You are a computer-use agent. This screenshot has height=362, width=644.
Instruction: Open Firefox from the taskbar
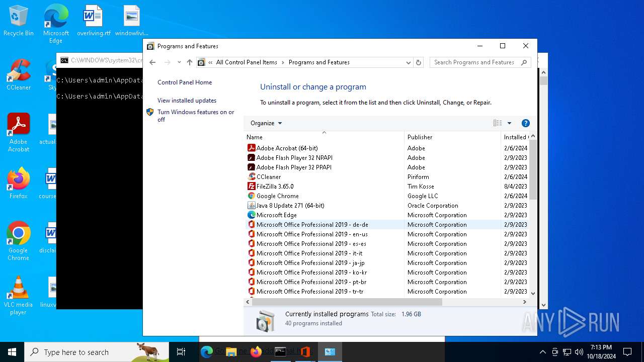point(256,352)
